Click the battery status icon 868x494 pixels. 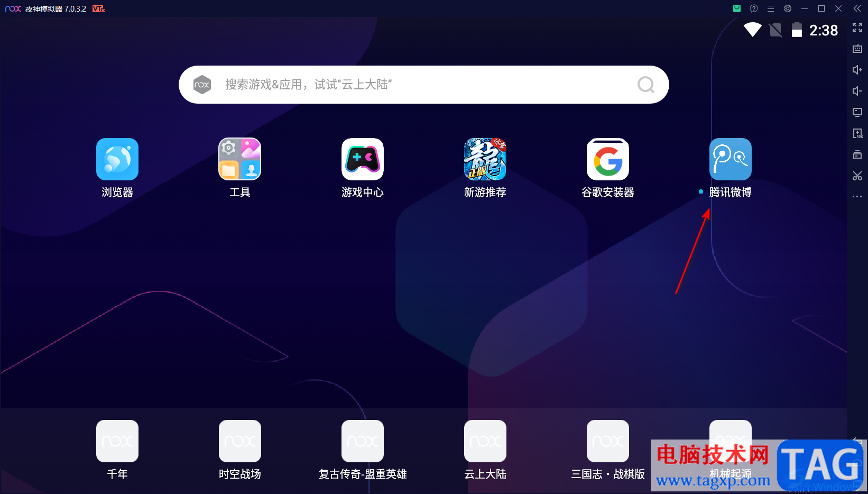coord(797,30)
